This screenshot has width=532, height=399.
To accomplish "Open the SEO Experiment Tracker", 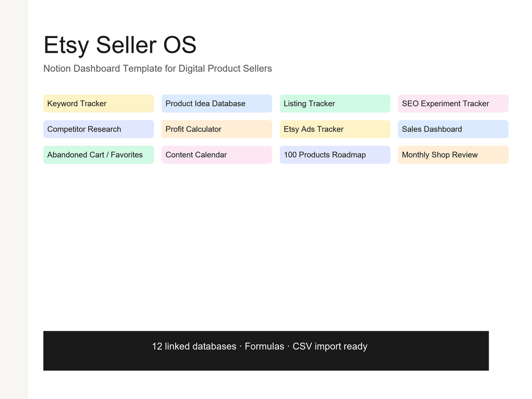I will 453,104.
